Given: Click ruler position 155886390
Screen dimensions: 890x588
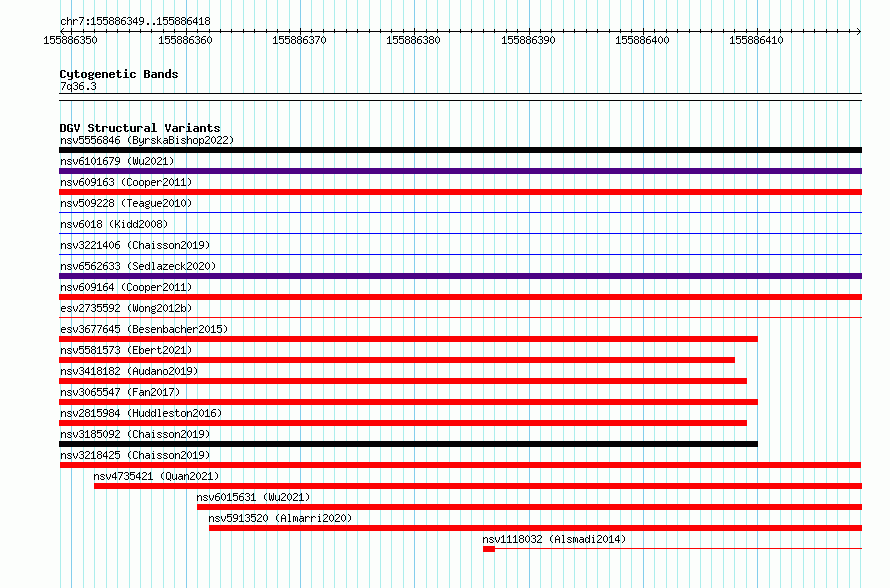Looking at the screenshot, I should pos(528,40).
